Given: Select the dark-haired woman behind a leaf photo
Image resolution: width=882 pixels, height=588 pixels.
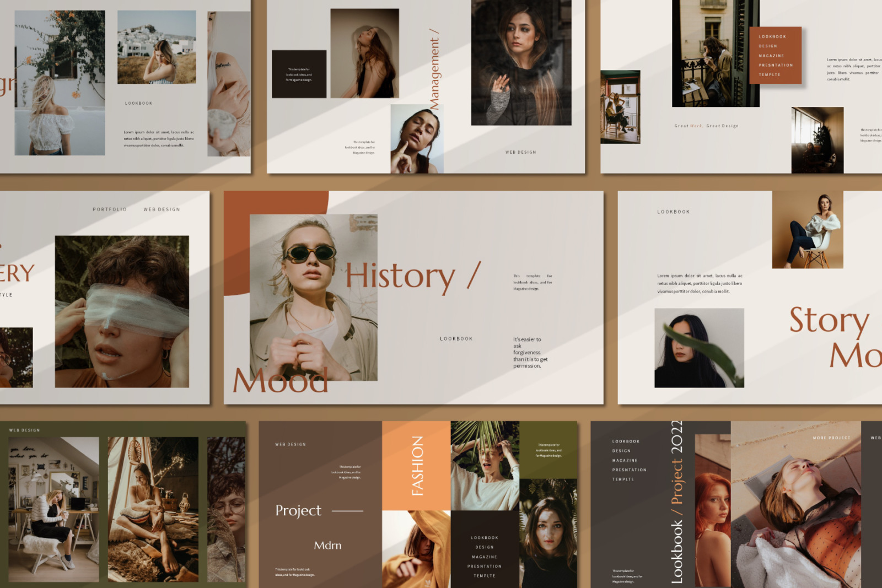Looking at the screenshot, I should 699,348.
